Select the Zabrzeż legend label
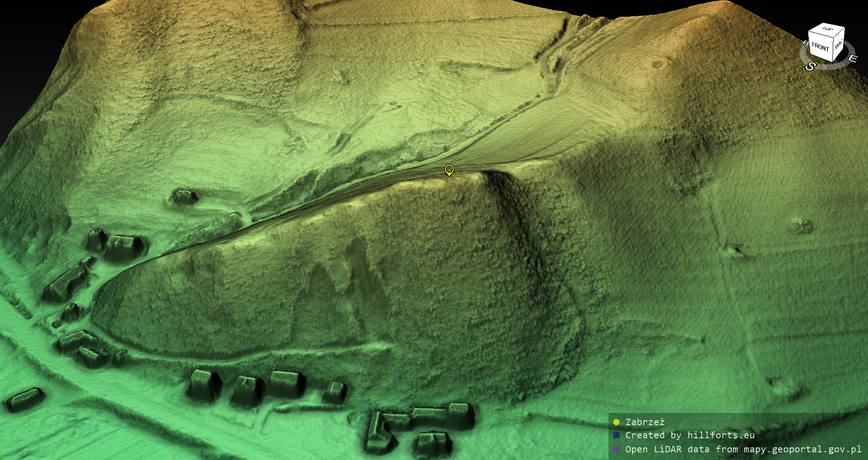Viewport: 868px width, 460px height. (x=645, y=422)
